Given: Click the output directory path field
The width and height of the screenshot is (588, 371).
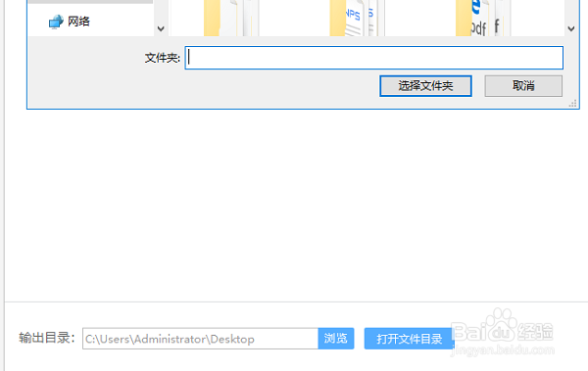Looking at the screenshot, I should click(201, 339).
